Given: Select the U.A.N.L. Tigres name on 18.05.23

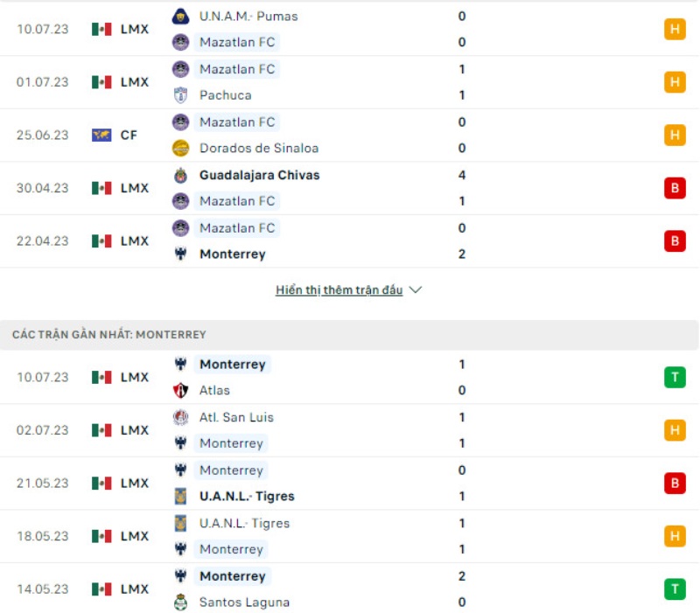Looking at the screenshot, I should click(244, 523).
